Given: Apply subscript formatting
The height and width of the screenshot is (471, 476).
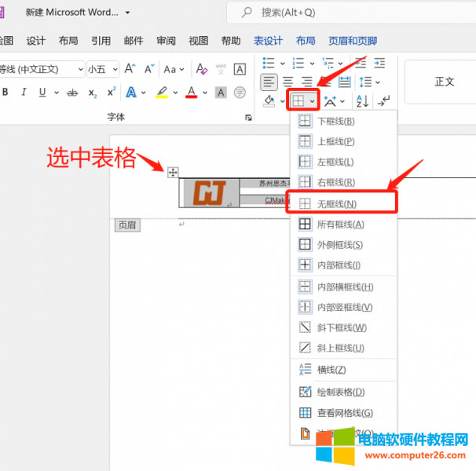Looking at the screenshot, I should (x=92, y=93).
